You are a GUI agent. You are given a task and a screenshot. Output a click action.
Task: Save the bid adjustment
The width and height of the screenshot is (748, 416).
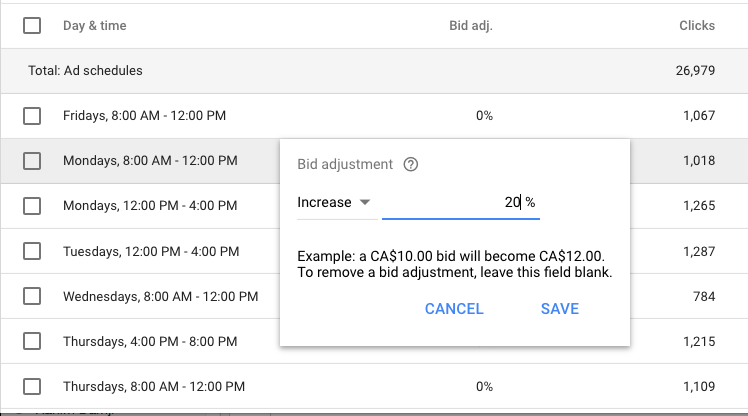click(x=560, y=309)
